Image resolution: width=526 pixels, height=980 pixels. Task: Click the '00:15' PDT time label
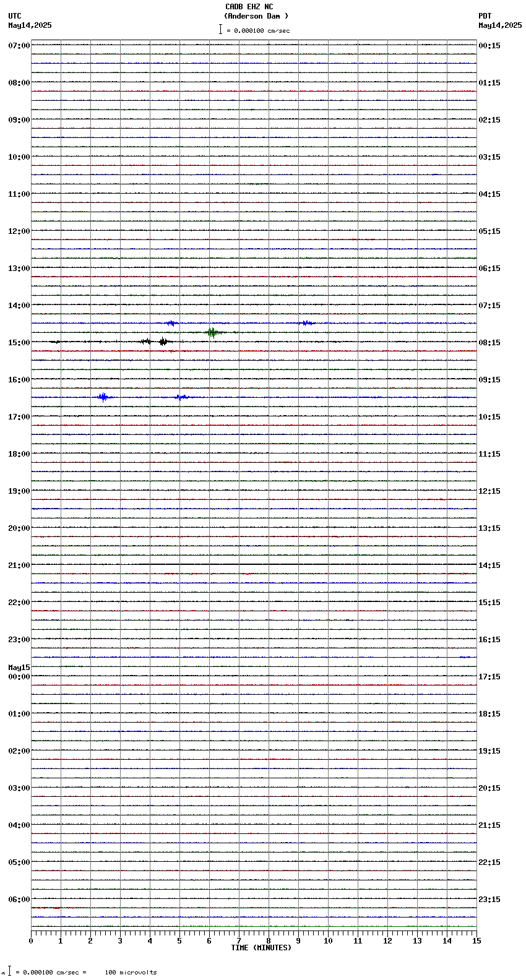coord(489,46)
